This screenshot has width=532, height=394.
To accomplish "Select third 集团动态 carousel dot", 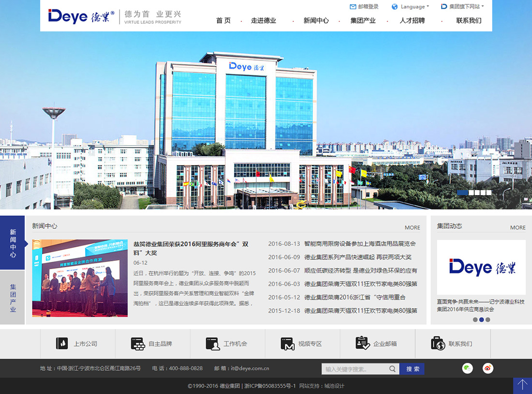I will [488, 319].
